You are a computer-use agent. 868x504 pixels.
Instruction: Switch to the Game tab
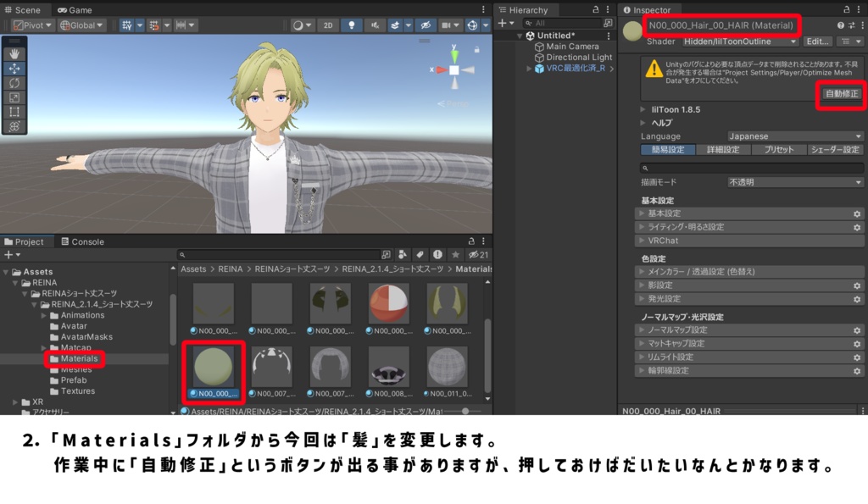[x=75, y=9]
